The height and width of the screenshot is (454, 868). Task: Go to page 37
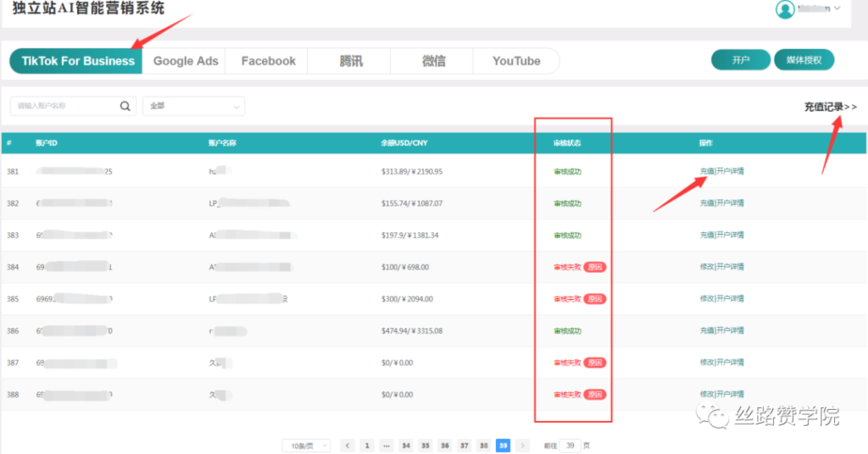464,446
